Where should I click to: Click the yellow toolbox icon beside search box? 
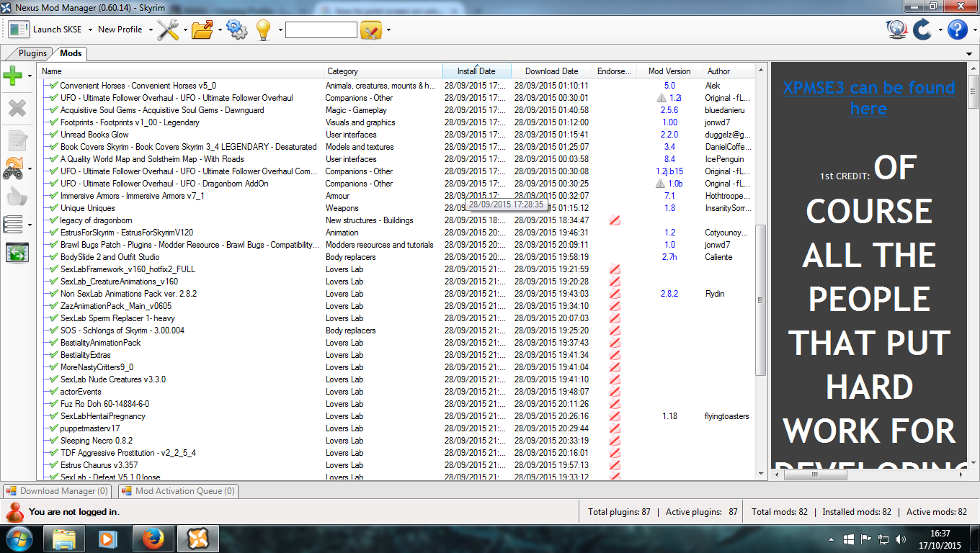click(x=371, y=30)
